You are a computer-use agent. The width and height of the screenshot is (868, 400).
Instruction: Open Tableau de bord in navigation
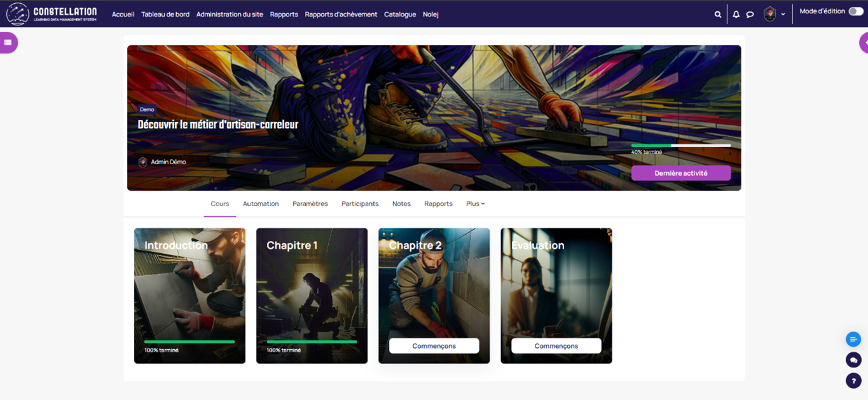165,14
